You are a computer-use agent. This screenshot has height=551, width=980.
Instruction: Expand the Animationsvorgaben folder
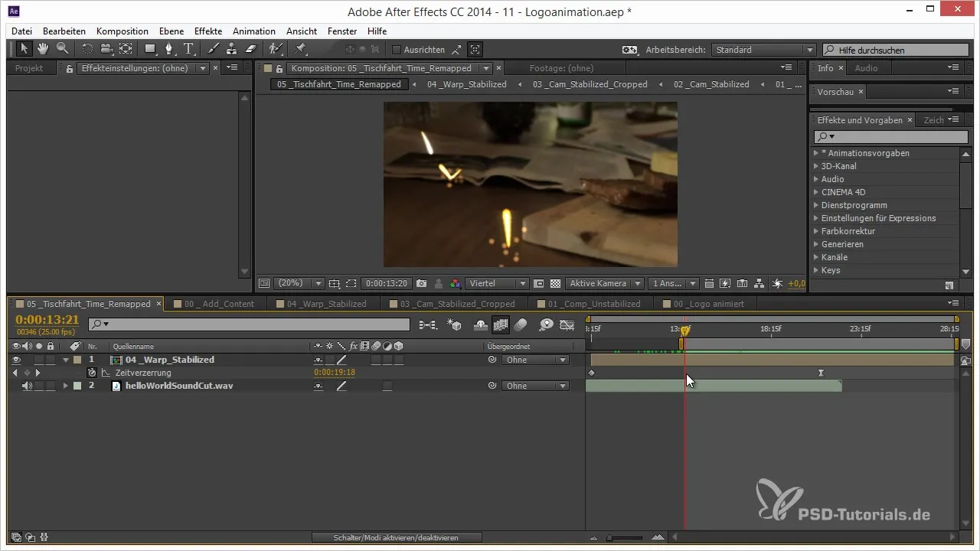816,153
